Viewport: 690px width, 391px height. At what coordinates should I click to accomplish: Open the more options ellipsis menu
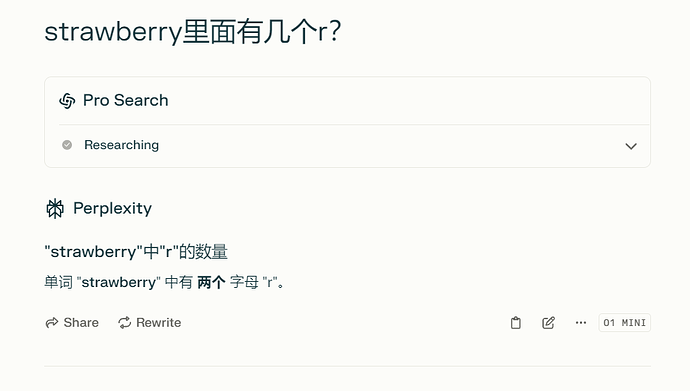point(581,323)
